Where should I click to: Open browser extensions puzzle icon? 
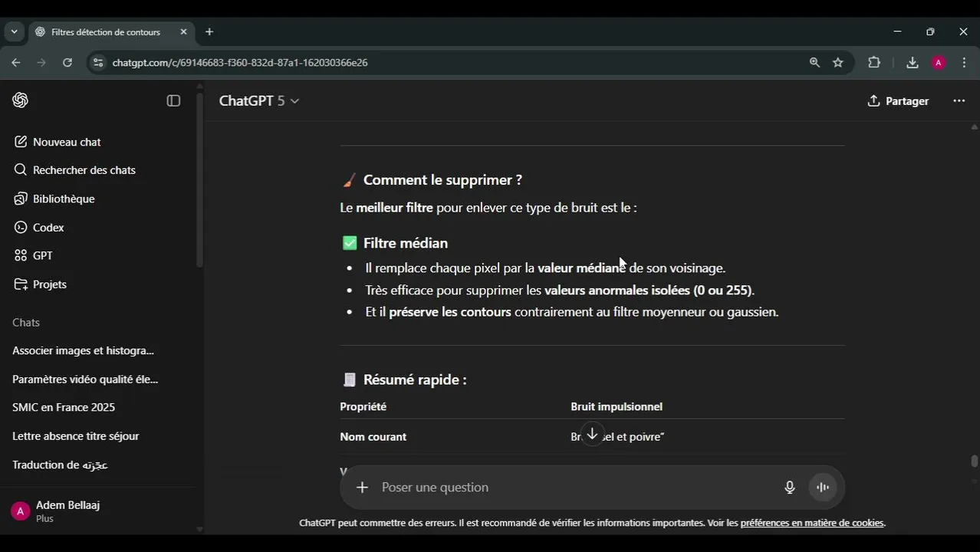874,63
